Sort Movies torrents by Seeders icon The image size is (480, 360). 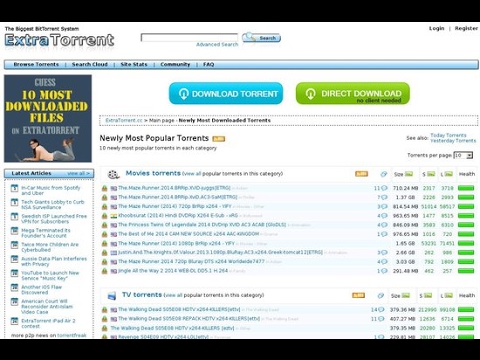431,174
